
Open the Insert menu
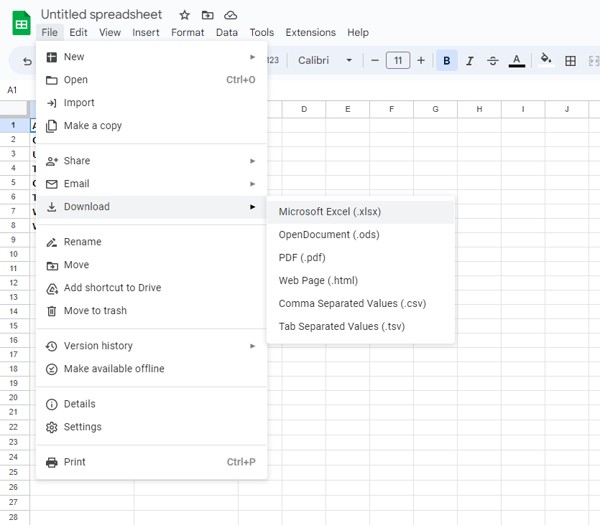coord(146,33)
